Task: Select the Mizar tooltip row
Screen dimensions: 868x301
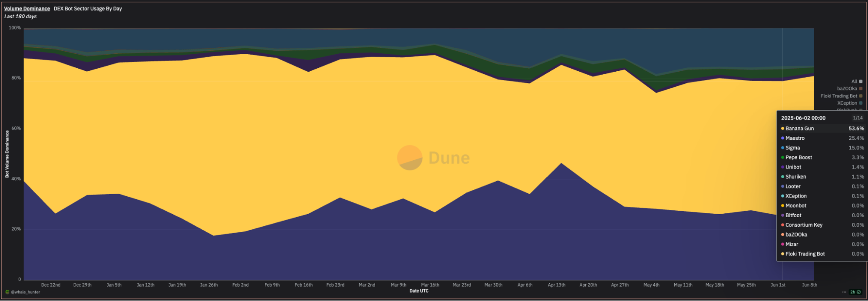Action: pyautogui.click(x=822, y=244)
